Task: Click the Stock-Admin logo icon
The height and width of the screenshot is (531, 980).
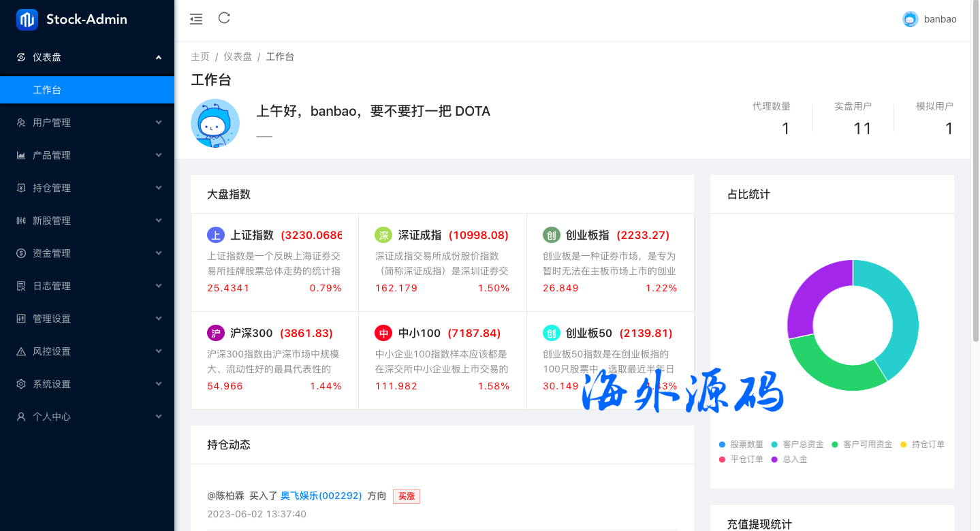Action: pos(27,20)
